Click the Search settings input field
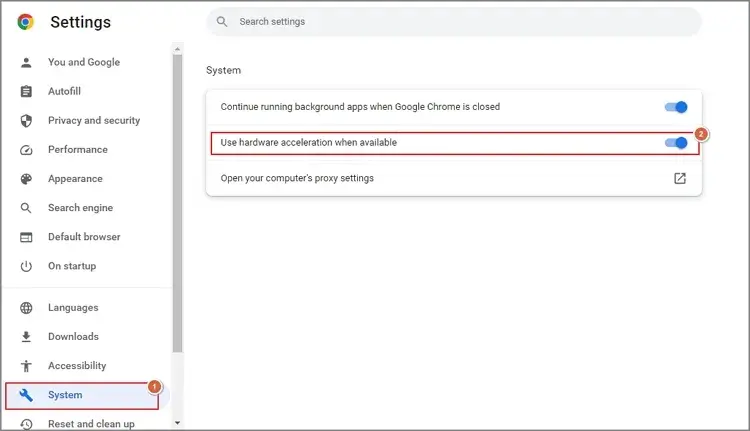 point(454,22)
